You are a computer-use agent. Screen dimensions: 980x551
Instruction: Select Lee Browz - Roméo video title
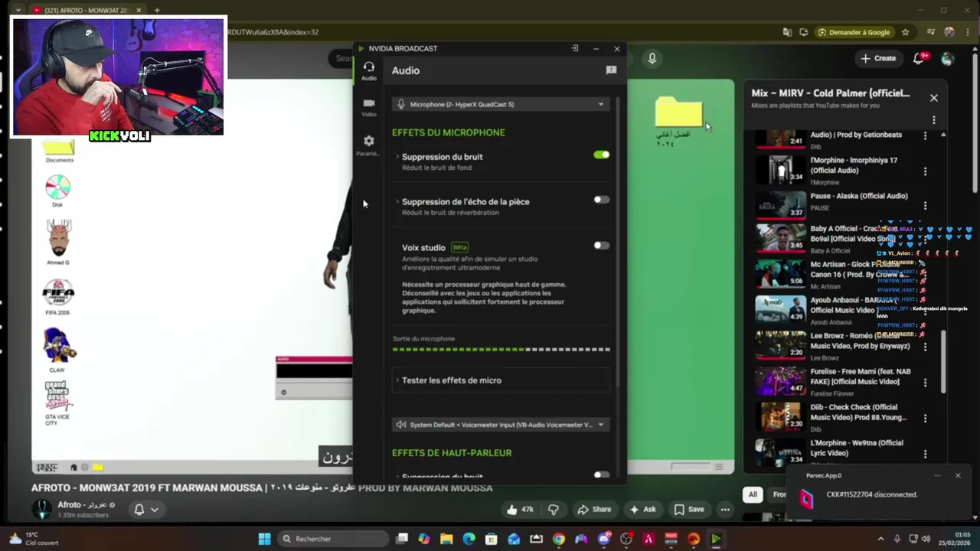[860, 341]
